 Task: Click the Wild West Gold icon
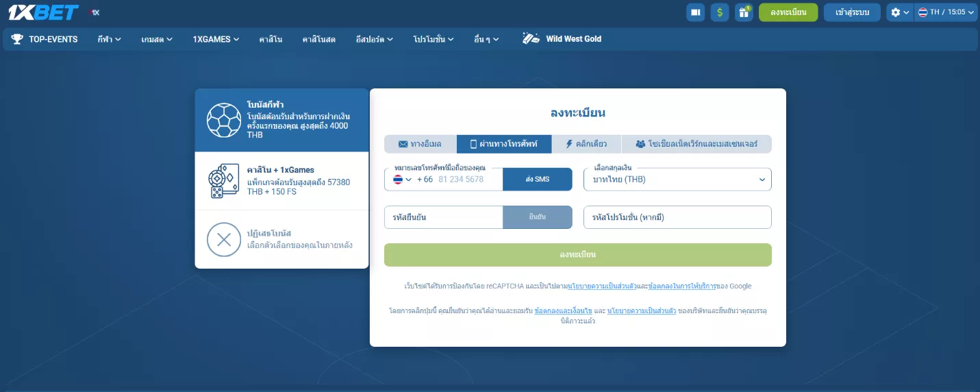pyautogui.click(x=531, y=38)
